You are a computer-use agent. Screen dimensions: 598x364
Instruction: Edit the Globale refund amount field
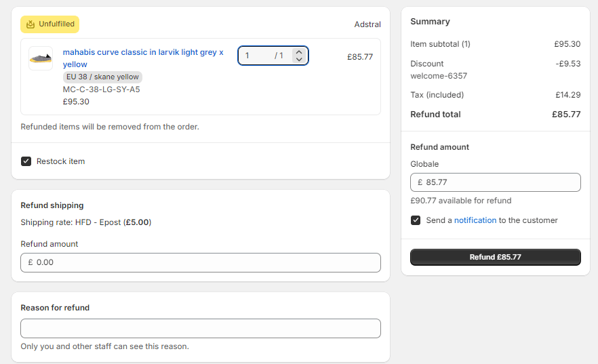[x=496, y=182]
